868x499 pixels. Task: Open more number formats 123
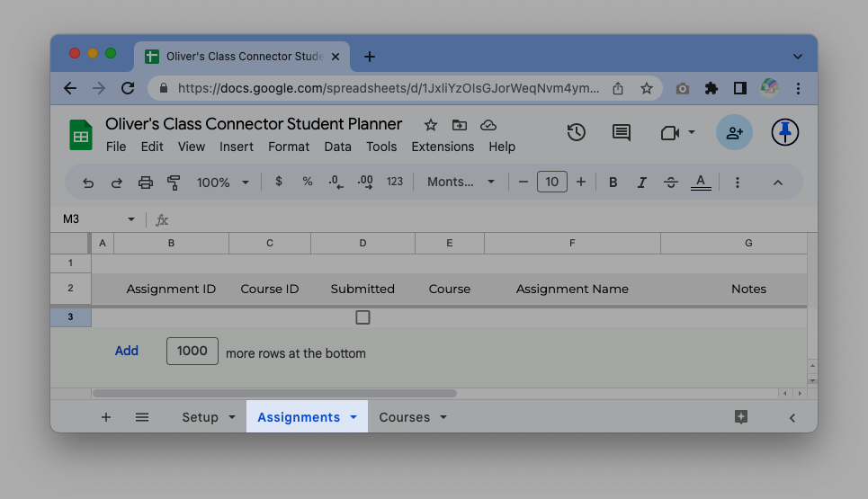point(395,182)
